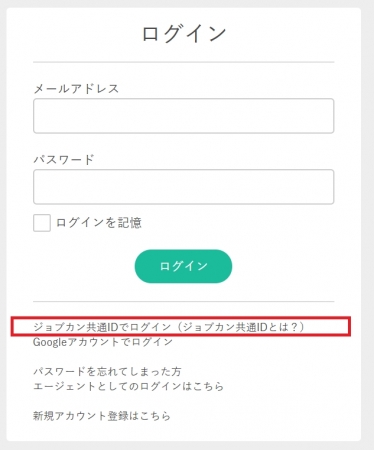Choose Googleアカウントでログイン link
Screen dimensions: 374x450
[x=103, y=342]
